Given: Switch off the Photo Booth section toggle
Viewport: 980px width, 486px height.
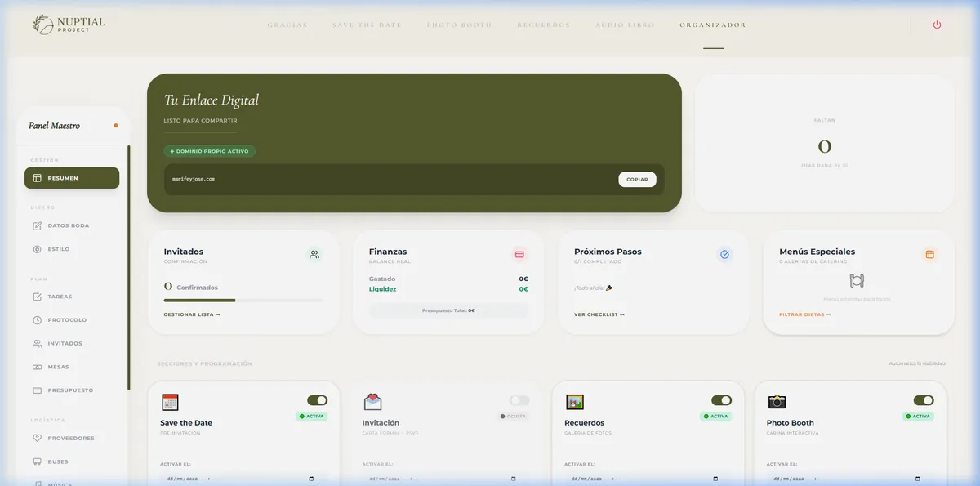Looking at the screenshot, I should pos(924,400).
